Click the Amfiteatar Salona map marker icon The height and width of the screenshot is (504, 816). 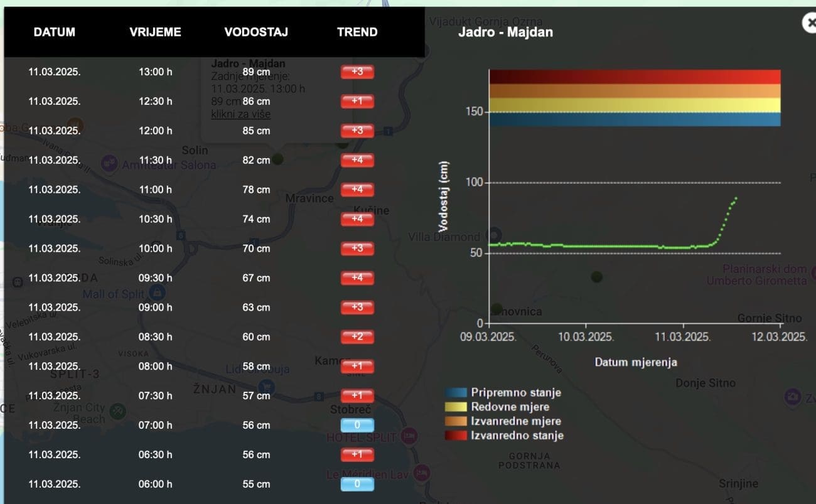tap(110, 163)
